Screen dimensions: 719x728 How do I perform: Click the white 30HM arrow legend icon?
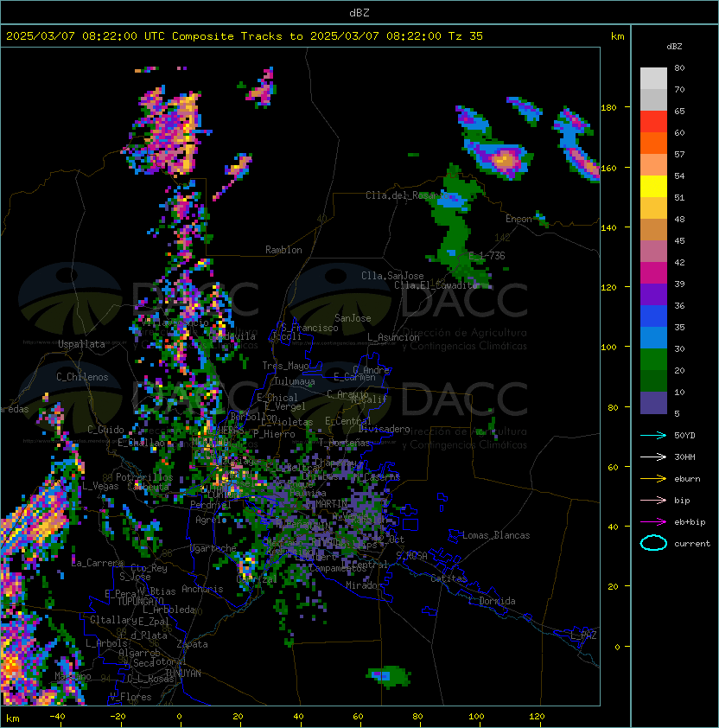point(653,457)
